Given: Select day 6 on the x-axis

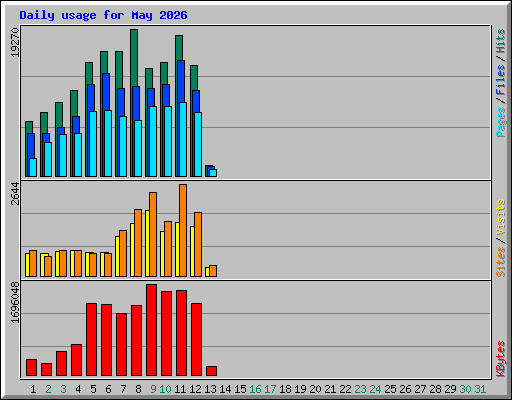Looking at the screenshot, I should click(108, 389).
